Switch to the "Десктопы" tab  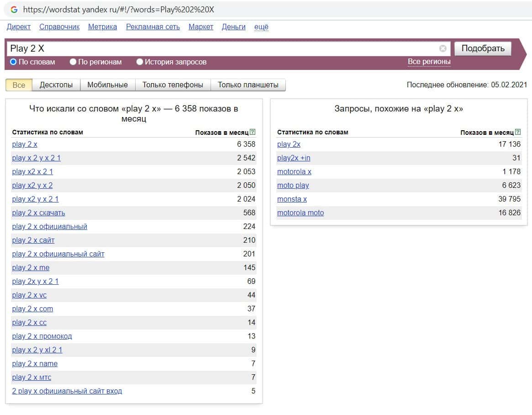coord(56,85)
